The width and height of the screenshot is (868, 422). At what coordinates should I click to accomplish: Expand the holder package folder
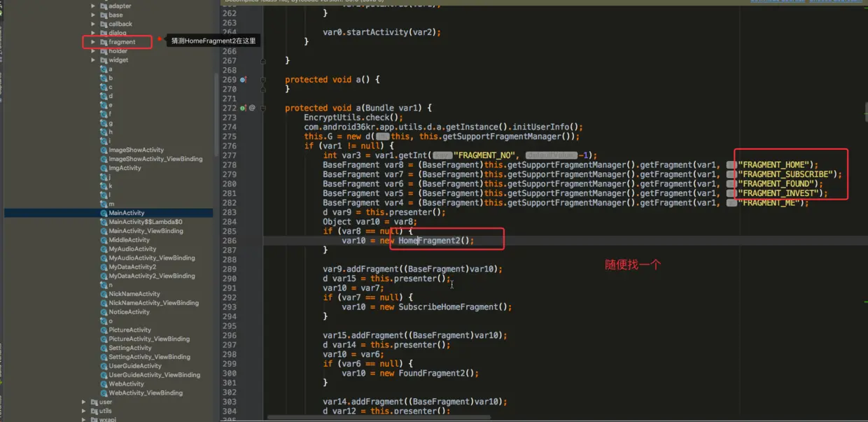pos(94,51)
